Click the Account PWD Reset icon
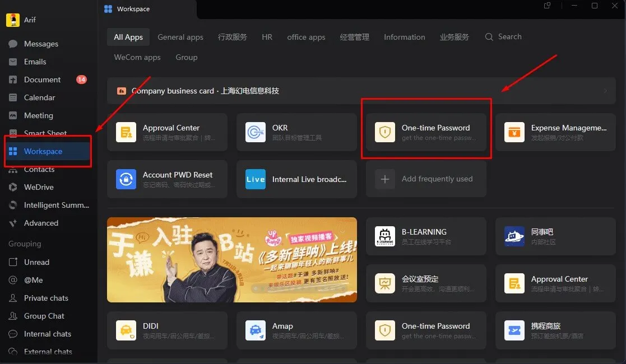The image size is (626, 364). point(126,179)
